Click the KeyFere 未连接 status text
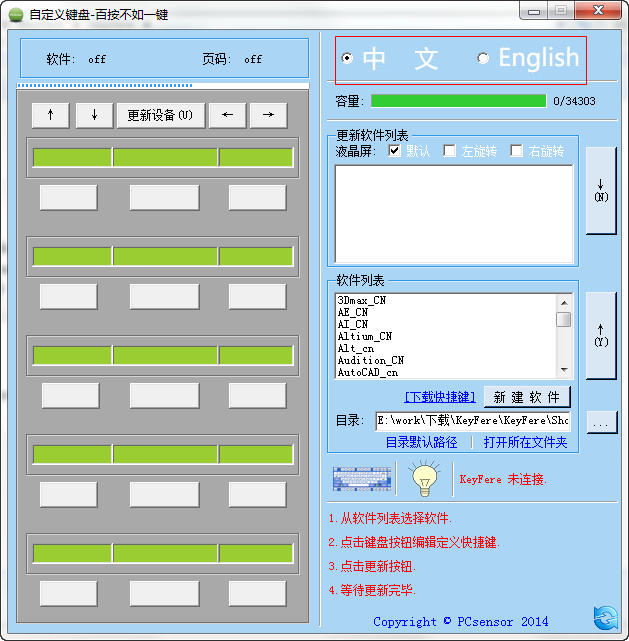The image size is (629, 641). (x=503, y=479)
